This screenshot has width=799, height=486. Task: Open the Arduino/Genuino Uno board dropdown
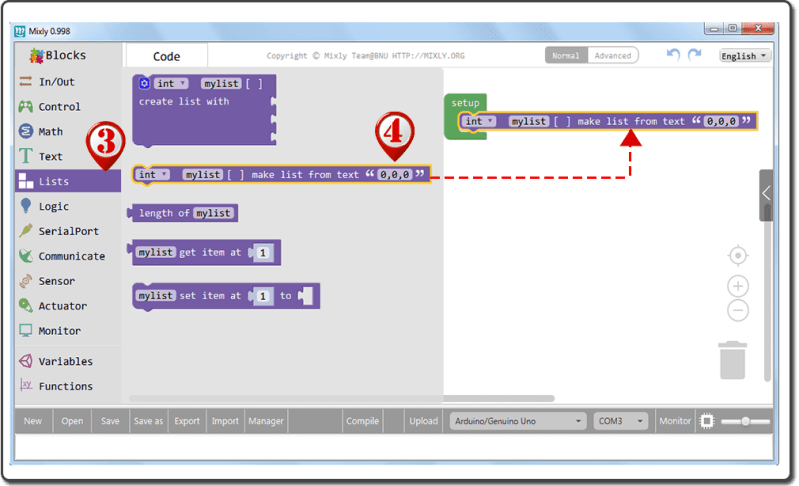tap(518, 421)
